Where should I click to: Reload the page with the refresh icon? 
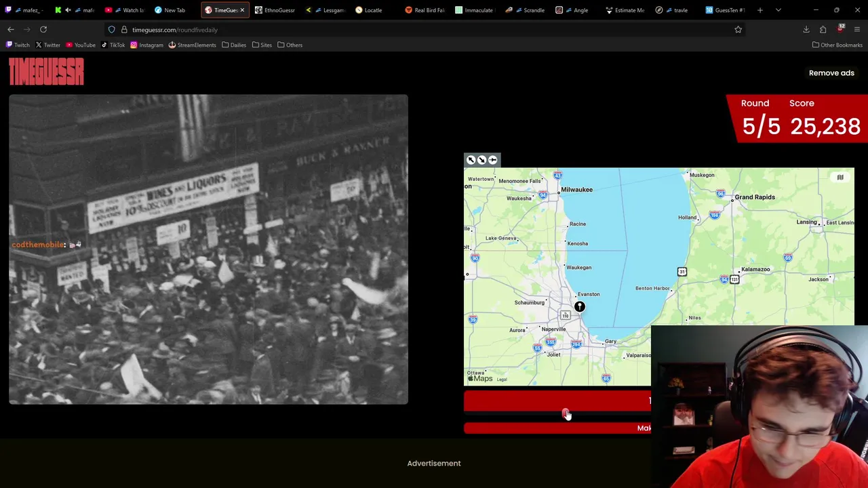(x=43, y=29)
